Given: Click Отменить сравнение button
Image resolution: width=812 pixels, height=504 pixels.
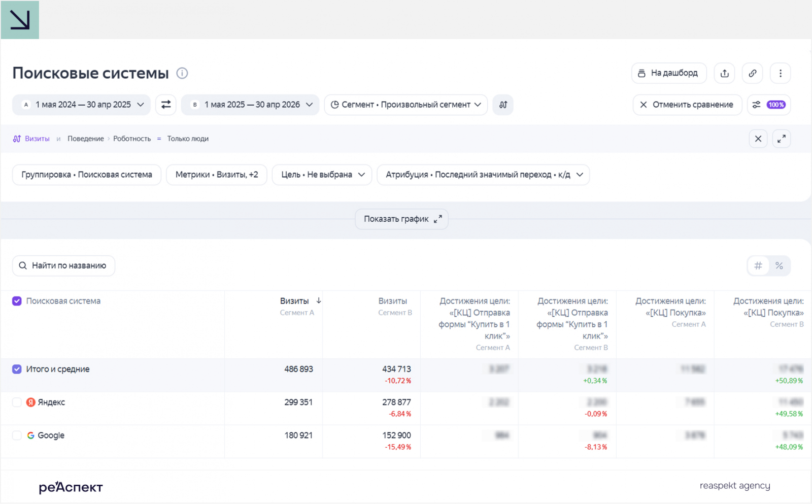Looking at the screenshot, I should coord(687,105).
